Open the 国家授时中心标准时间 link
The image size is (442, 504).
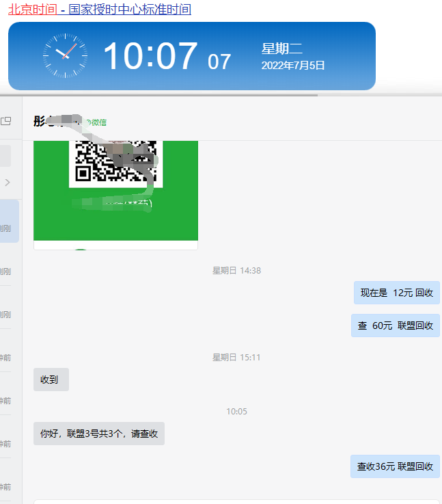(x=130, y=10)
